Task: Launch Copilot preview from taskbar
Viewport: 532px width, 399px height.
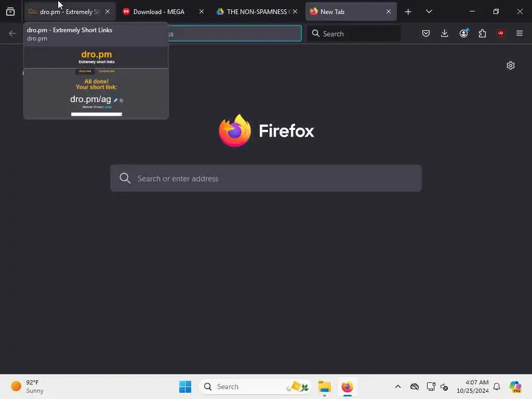Action: tap(515, 387)
